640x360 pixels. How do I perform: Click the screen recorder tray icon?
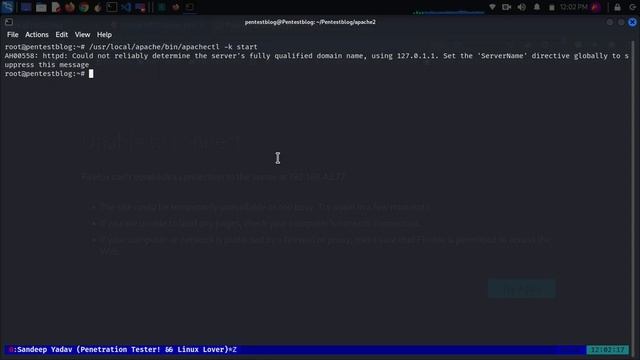[507, 7]
